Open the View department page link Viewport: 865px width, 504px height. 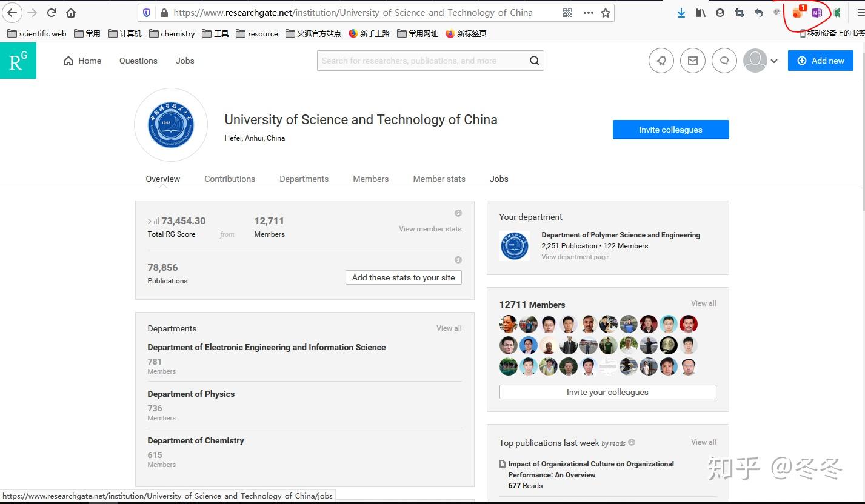575,257
